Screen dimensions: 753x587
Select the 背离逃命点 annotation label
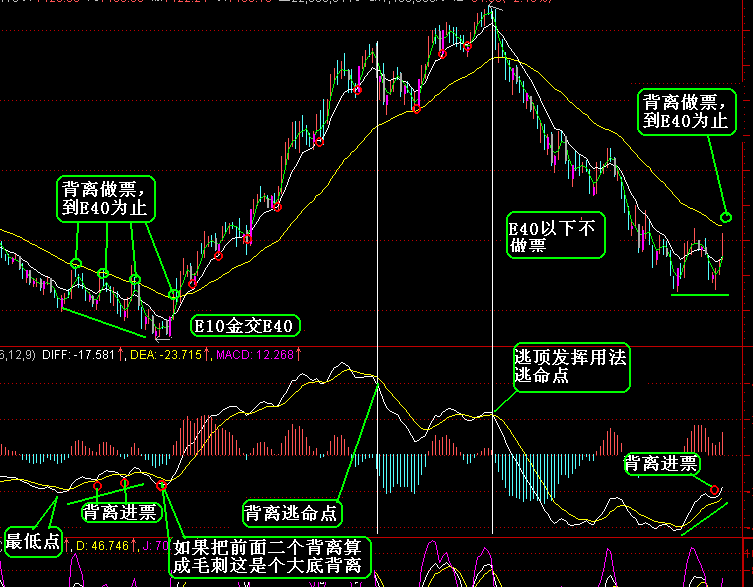[x=292, y=514]
